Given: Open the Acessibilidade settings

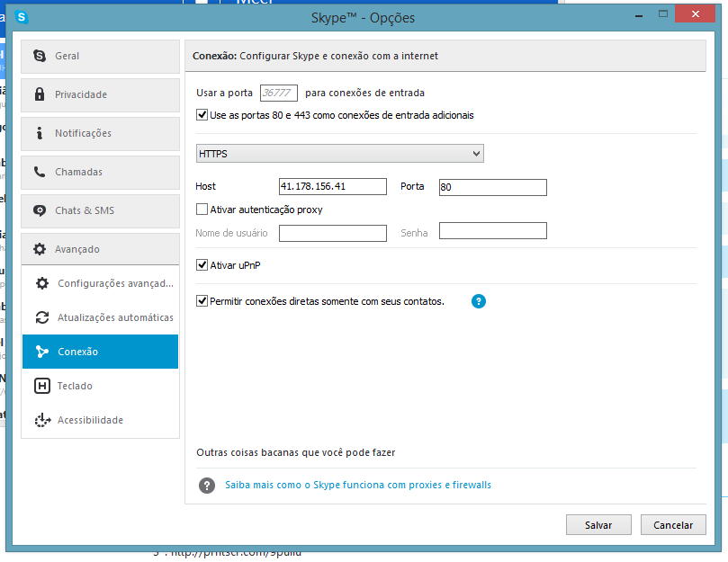Looking at the screenshot, I should (x=100, y=420).
